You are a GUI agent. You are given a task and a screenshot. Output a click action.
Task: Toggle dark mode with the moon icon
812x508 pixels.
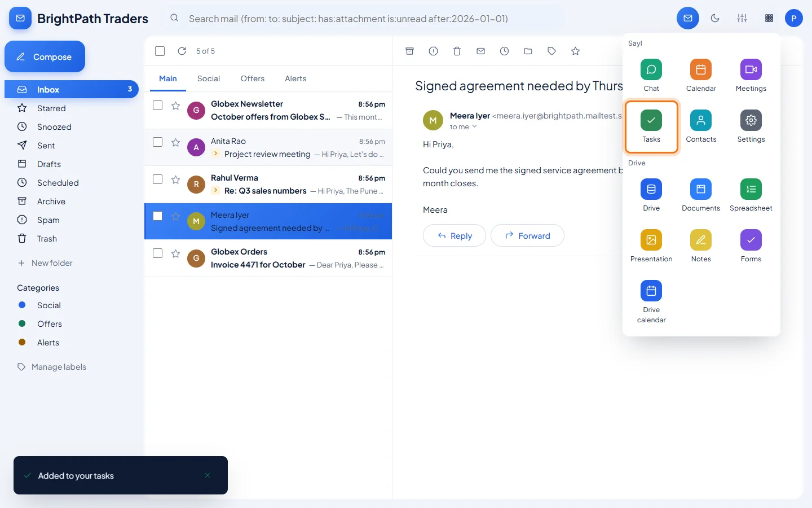[715, 18]
